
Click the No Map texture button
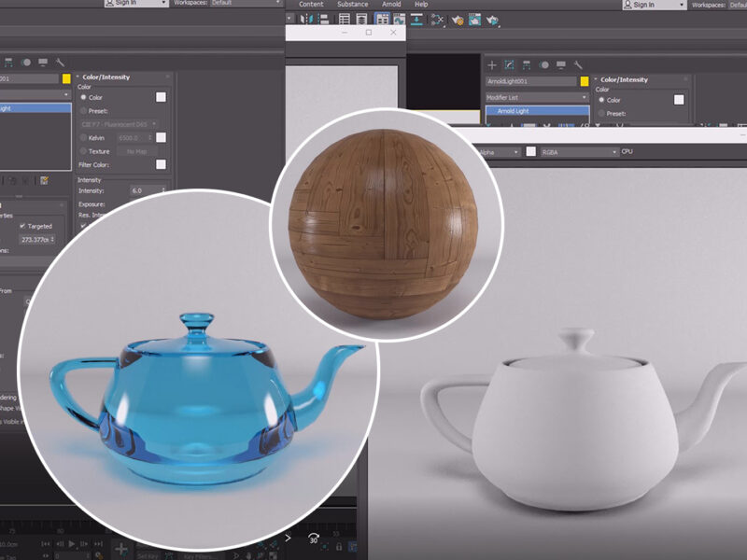(x=135, y=151)
